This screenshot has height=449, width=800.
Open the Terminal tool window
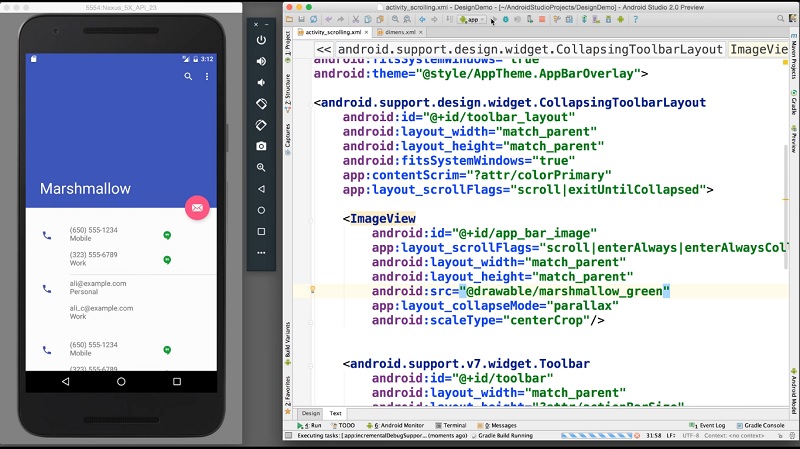[451, 425]
